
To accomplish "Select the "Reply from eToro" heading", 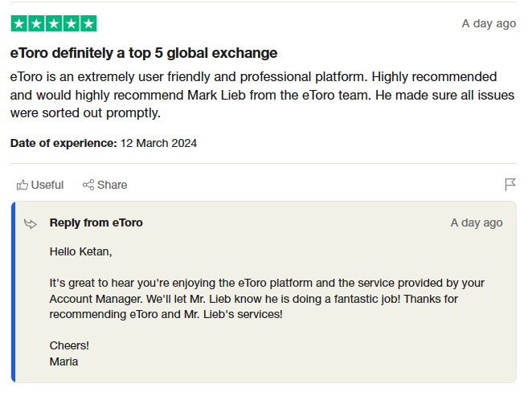I will [x=96, y=222].
